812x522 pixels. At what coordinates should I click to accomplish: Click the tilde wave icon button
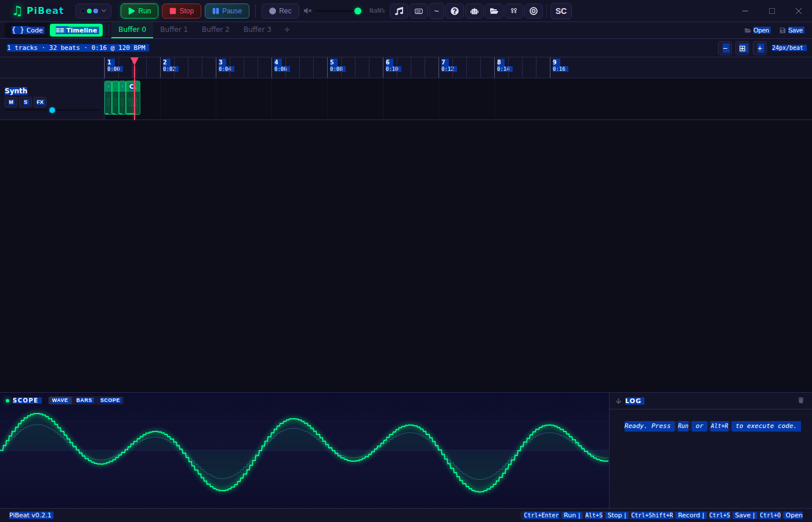[x=437, y=11]
